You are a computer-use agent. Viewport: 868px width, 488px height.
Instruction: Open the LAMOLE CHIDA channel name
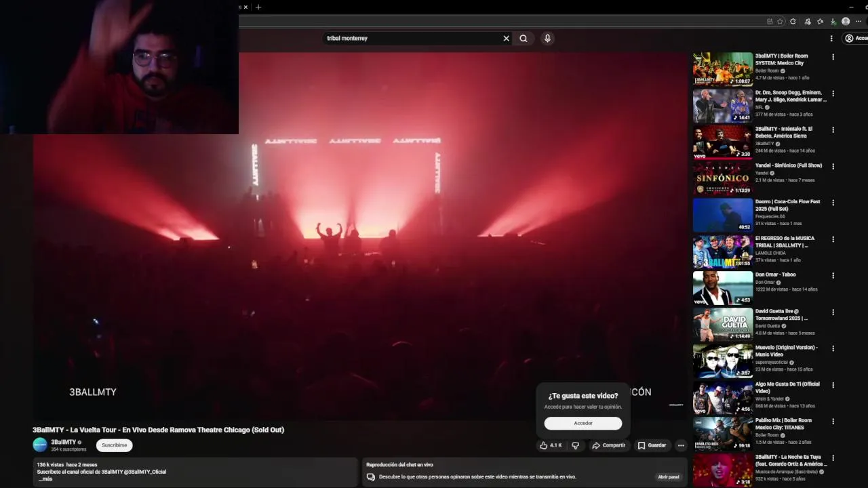coord(771,253)
